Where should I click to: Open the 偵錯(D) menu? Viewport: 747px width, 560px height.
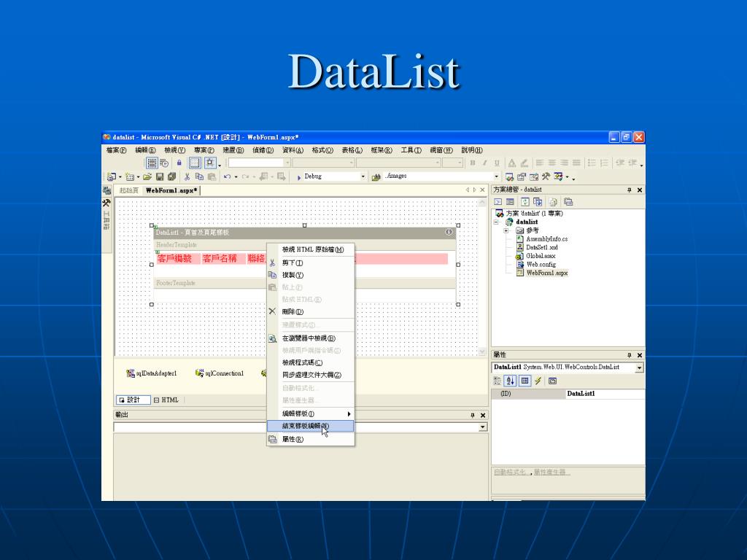coord(263,150)
